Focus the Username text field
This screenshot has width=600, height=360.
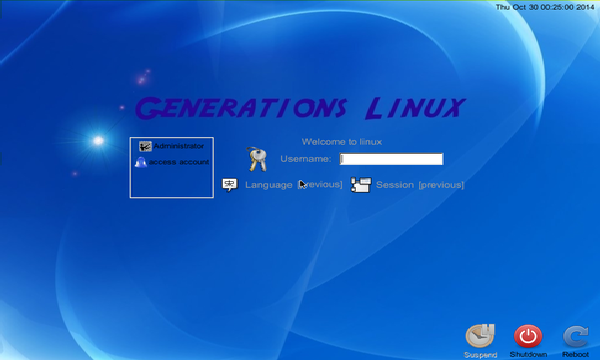(391, 159)
